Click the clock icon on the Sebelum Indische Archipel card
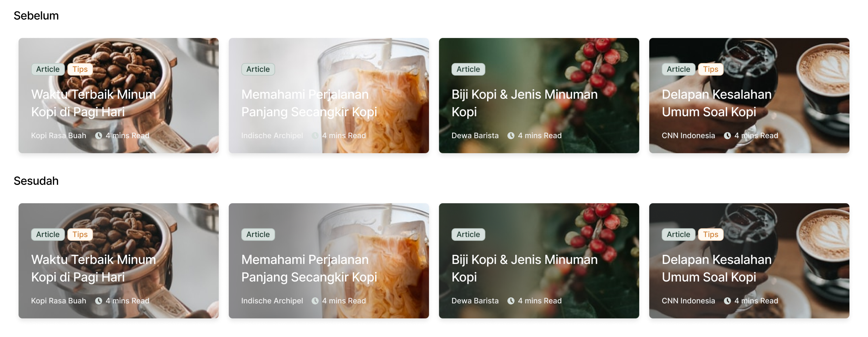868x337 pixels. [315, 136]
